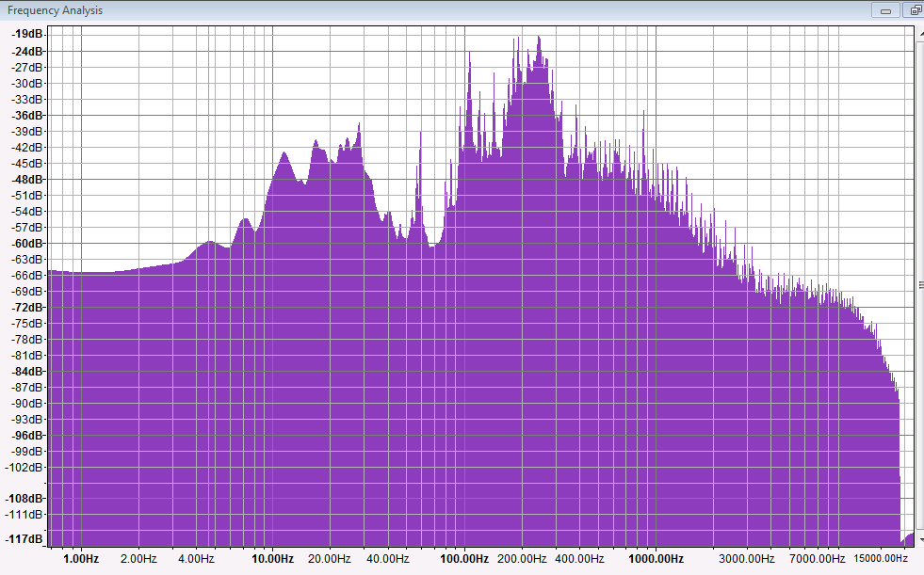Viewport: 924px width, 575px height.
Task: Click the -19dB label on vertical axis
Action: (27, 34)
